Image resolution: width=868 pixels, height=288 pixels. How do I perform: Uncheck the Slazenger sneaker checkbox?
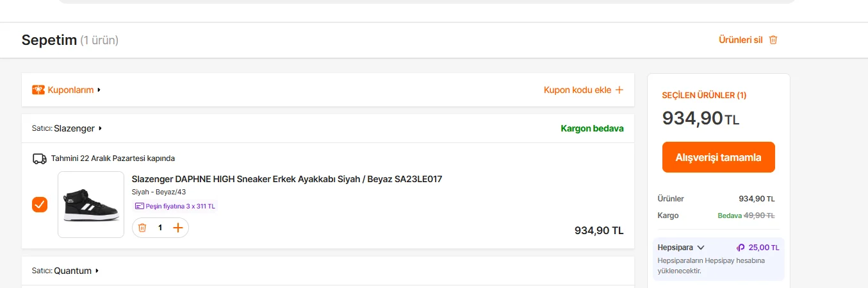[40, 205]
